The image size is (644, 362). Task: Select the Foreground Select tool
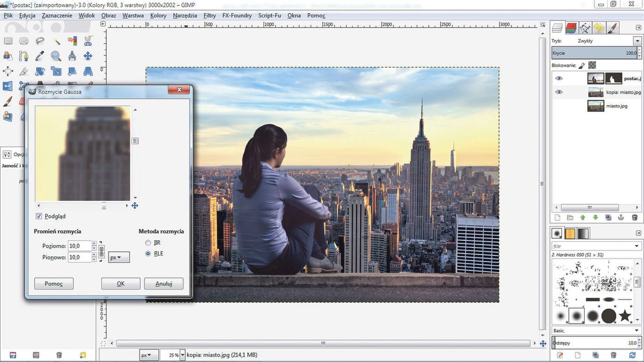[8, 56]
